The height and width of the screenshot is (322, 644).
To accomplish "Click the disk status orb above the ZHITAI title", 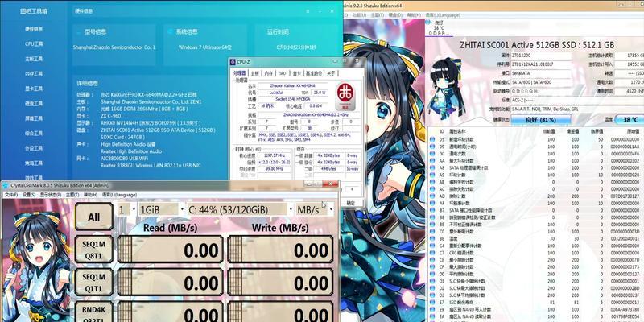I will [429, 23].
